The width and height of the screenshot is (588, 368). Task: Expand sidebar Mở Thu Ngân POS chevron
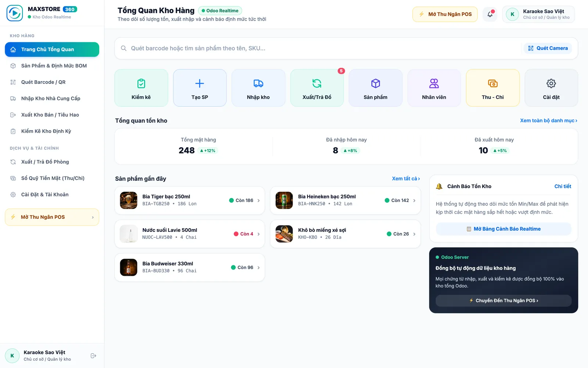(x=93, y=217)
